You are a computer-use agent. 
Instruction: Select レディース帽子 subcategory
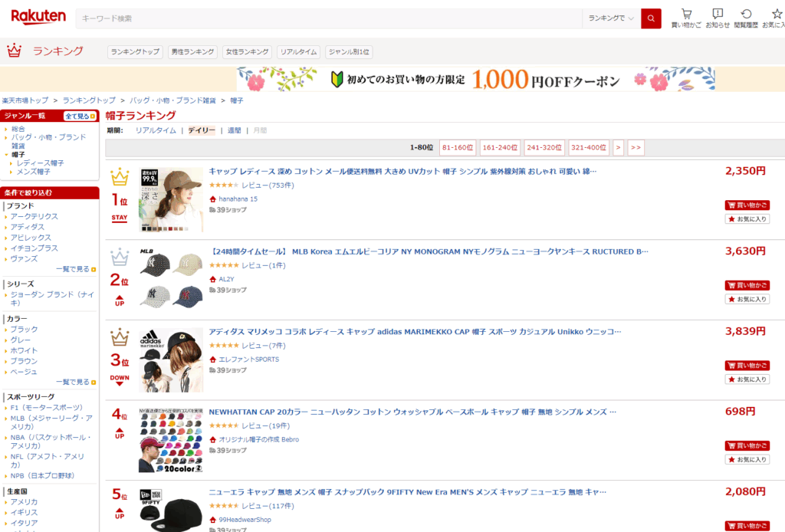(x=40, y=163)
